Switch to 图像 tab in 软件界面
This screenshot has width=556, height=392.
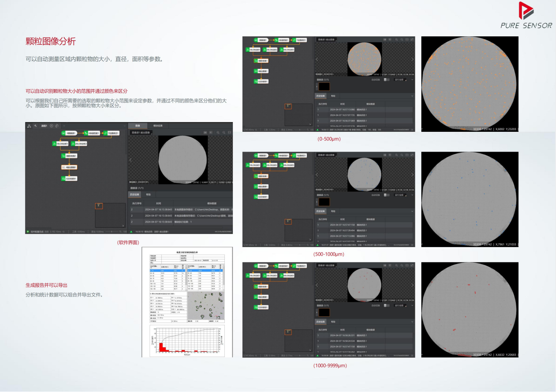click(x=138, y=125)
